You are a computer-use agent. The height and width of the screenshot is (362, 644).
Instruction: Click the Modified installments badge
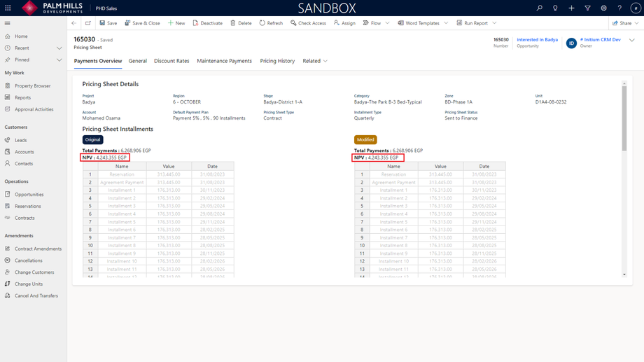[x=365, y=140]
